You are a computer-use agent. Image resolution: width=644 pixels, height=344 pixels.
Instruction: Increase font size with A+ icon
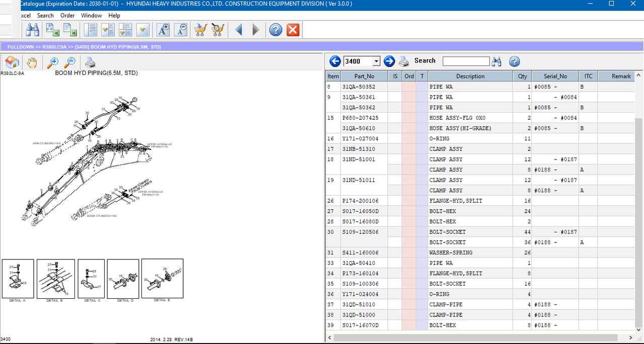(x=164, y=30)
